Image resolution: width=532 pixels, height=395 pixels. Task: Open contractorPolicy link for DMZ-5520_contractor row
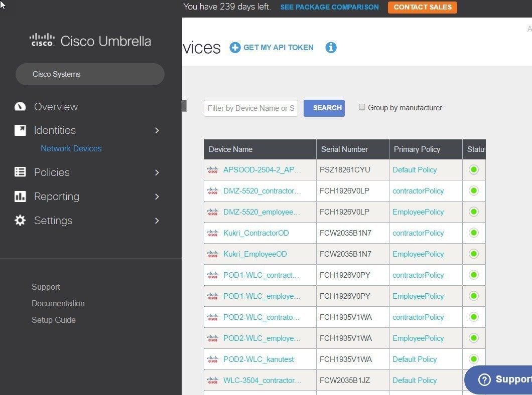pyautogui.click(x=418, y=191)
